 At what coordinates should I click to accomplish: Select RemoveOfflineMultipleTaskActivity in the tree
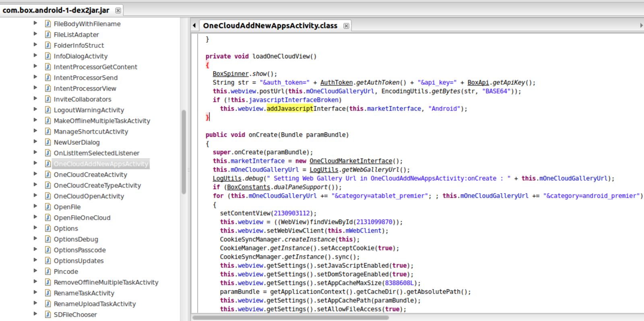coord(106,282)
